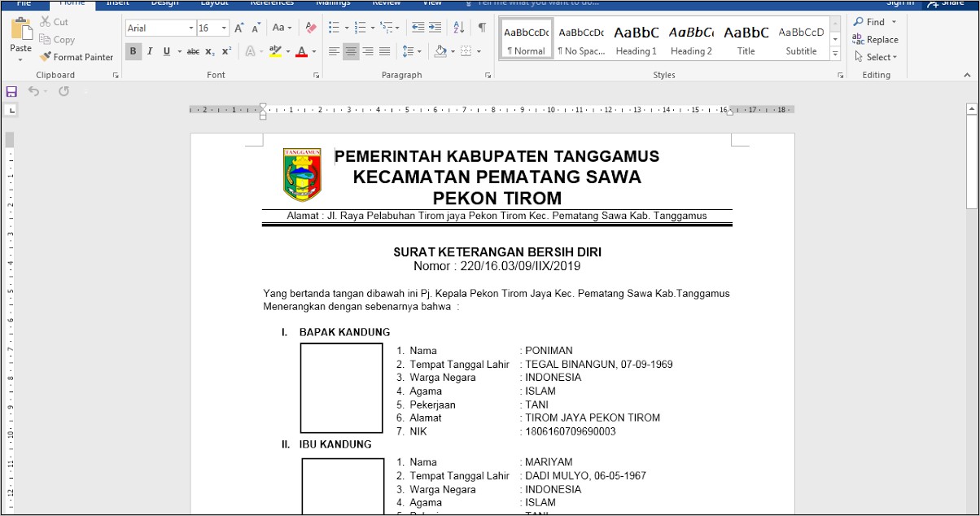Open the Review ribbon tab
This screenshot has width=980, height=516.
(387, 3)
